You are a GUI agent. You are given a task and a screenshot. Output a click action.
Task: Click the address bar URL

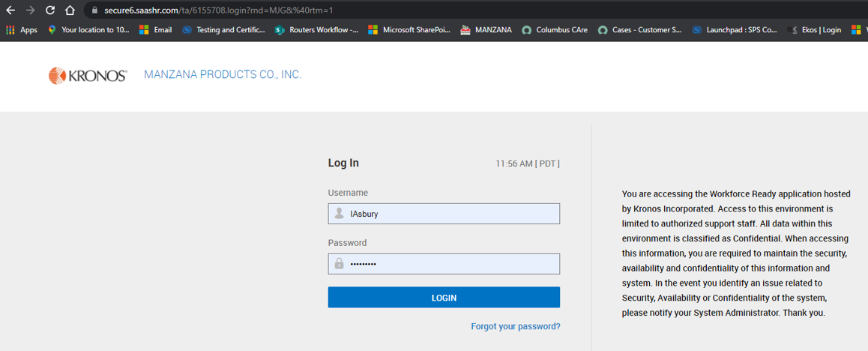click(x=219, y=10)
